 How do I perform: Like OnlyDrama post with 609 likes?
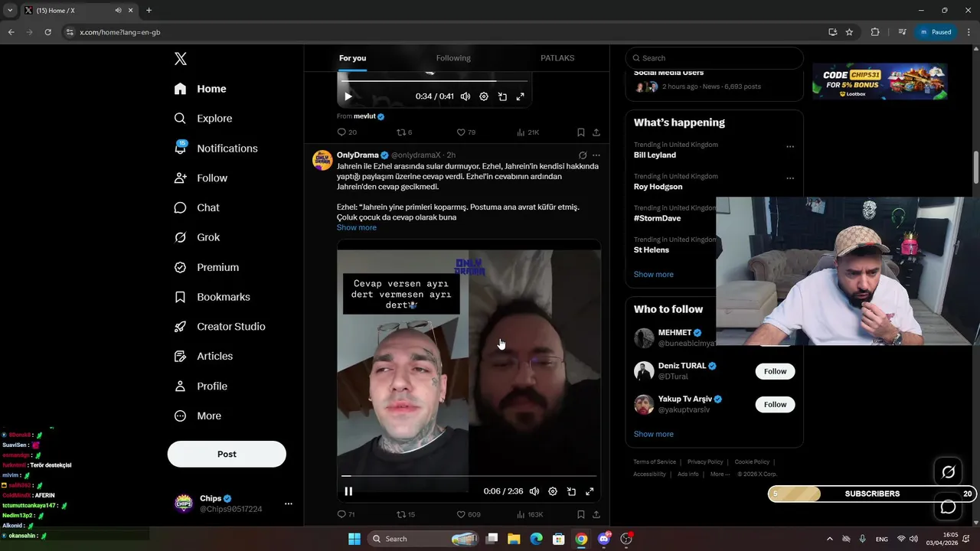coord(469,514)
